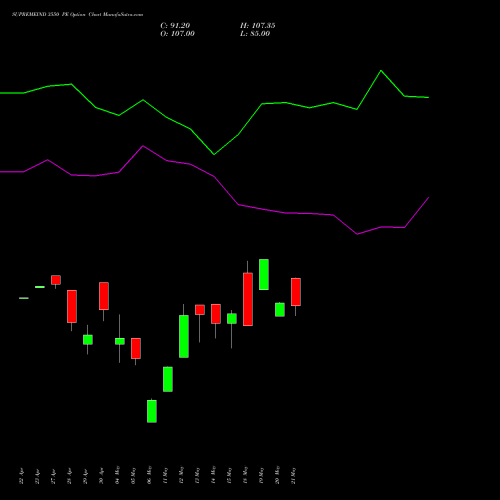The height and width of the screenshot is (500, 500).
Task: Click the green candlestick for 15 May
Action: (x=232, y=318)
